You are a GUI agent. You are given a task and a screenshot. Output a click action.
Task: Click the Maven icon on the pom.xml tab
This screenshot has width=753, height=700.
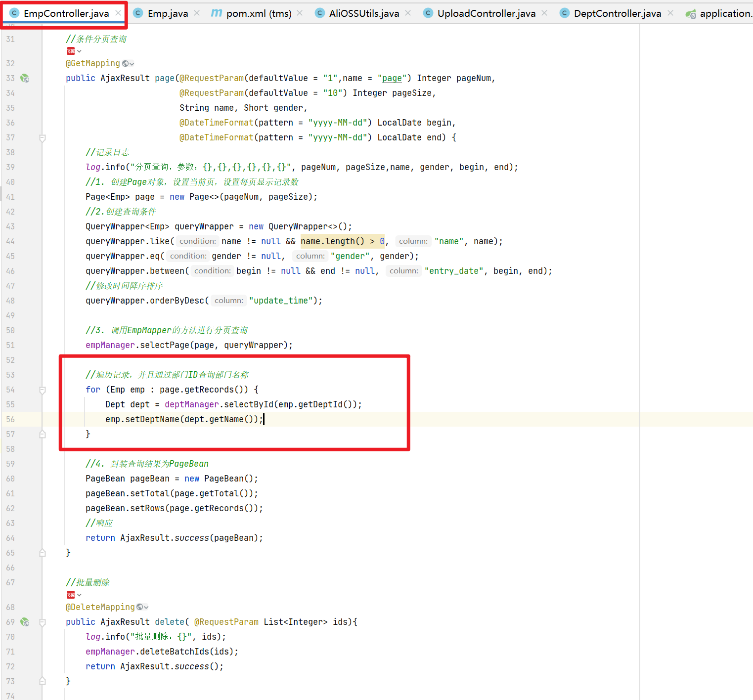click(x=216, y=13)
